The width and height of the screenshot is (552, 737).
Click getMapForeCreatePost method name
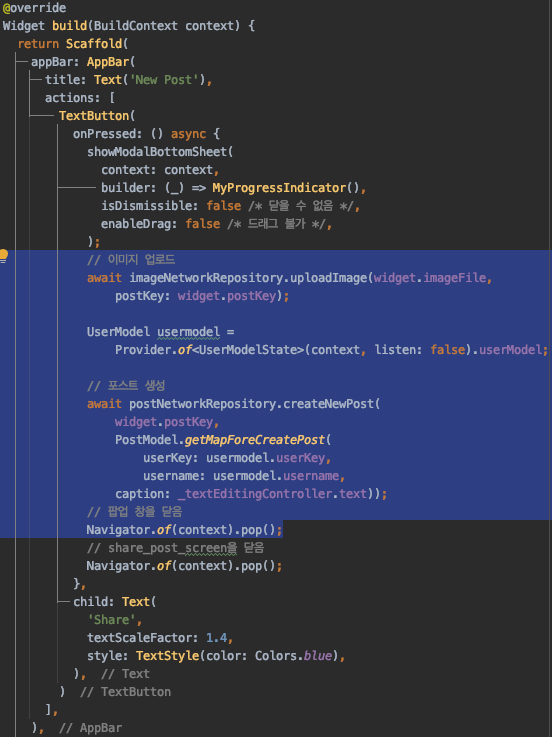254,440
